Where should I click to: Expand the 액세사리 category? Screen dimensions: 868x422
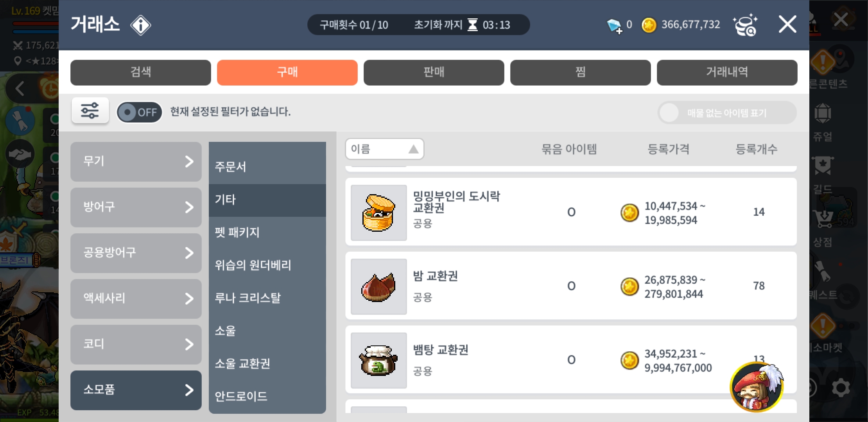136,299
